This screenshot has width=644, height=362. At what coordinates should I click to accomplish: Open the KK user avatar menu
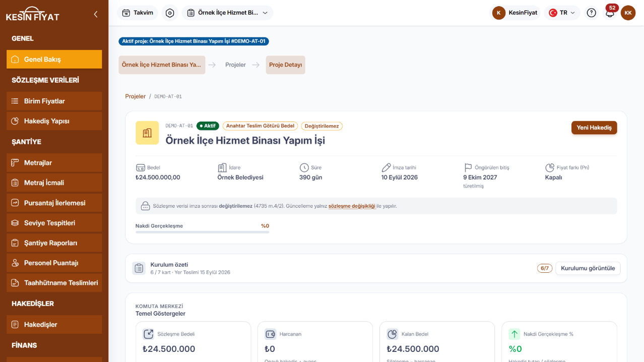pyautogui.click(x=628, y=13)
